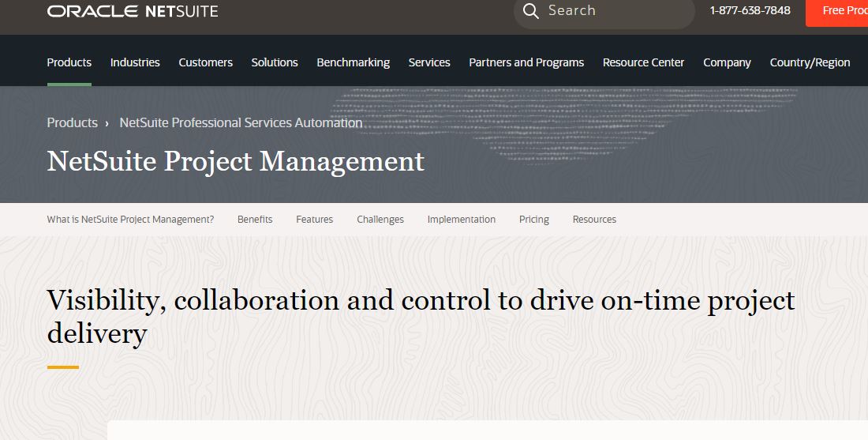Focus the Search input field
The height and width of the screenshot is (440, 868).
click(604, 11)
